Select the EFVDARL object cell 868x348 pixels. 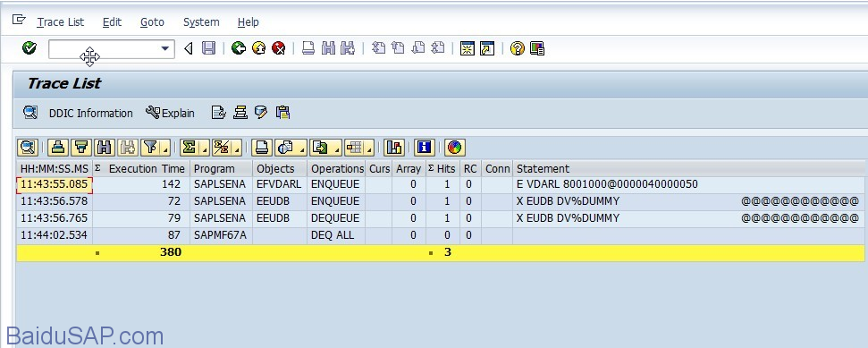pos(280,184)
